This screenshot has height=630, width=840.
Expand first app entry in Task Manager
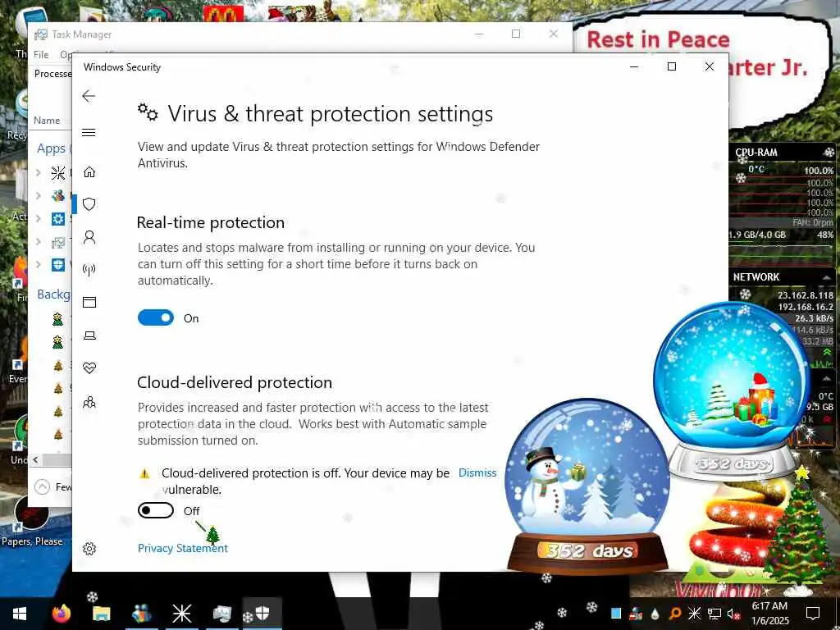39,172
